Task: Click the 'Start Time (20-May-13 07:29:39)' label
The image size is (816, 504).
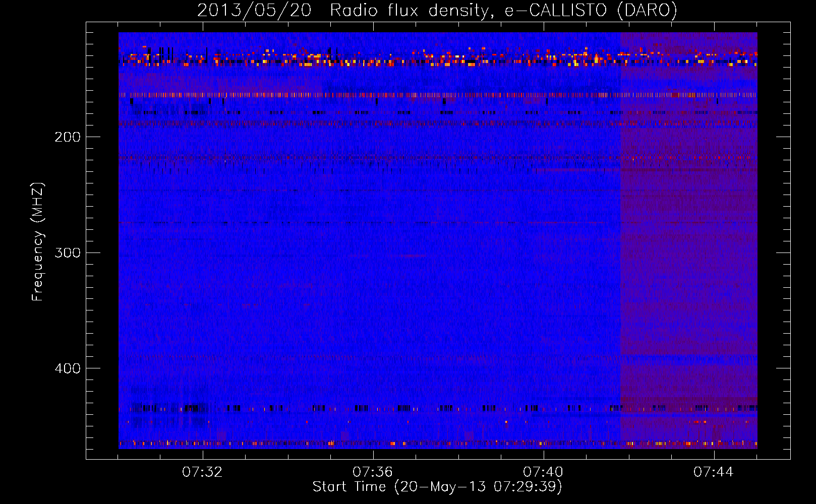Action: pyautogui.click(x=437, y=487)
